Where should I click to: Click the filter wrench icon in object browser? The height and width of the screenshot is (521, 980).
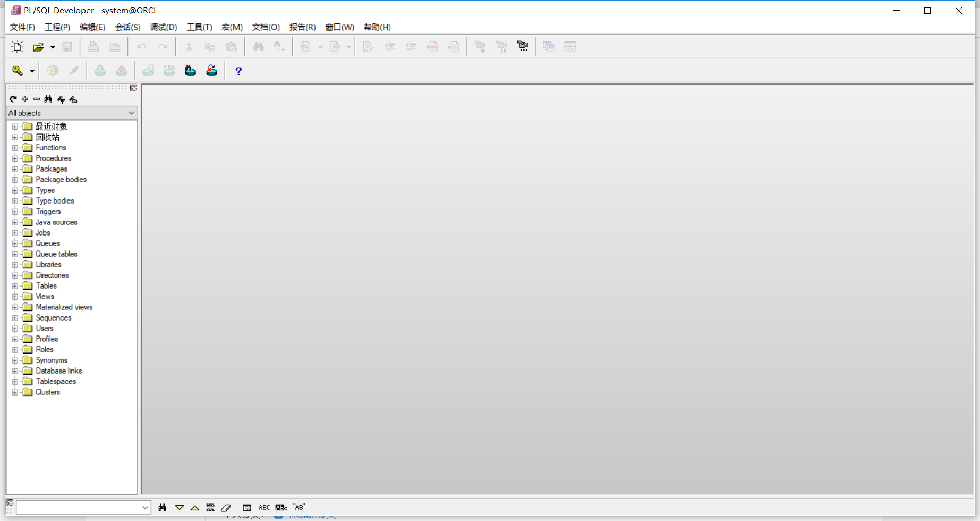pyautogui.click(x=61, y=99)
